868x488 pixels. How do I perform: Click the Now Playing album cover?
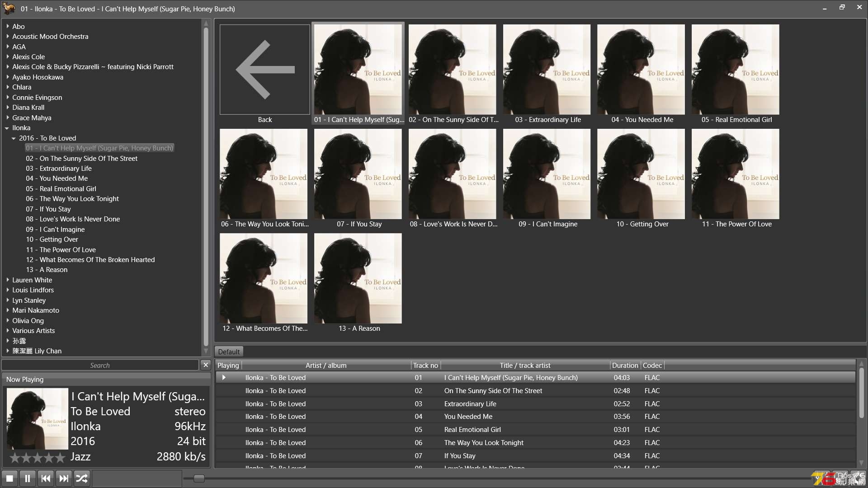[x=38, y=418]
